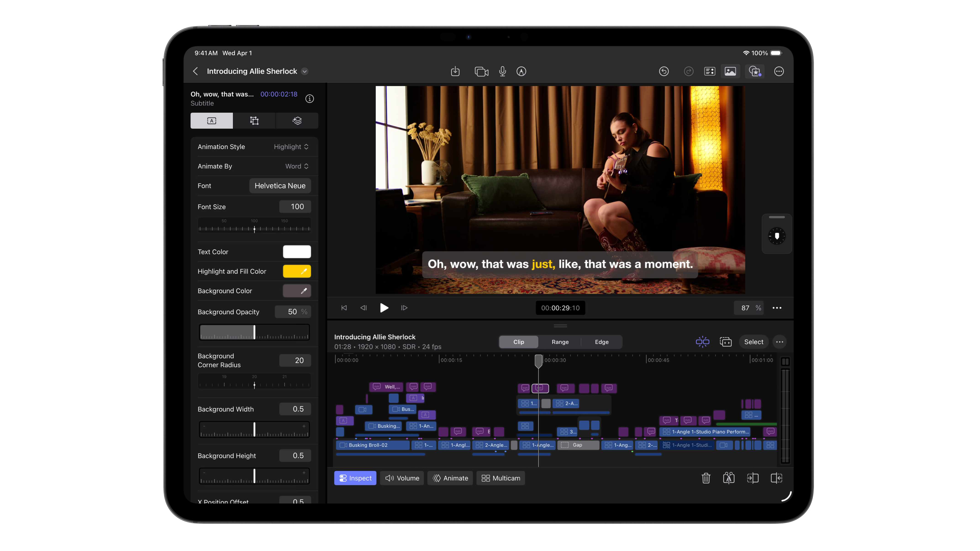Viewport: 980px width, 551px height.
Task: Open the Inspect panel
Action: 355,478
